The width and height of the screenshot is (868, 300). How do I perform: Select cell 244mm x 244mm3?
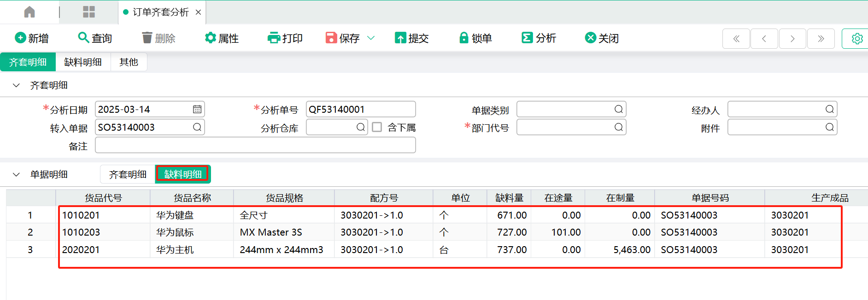click(284, 250)
